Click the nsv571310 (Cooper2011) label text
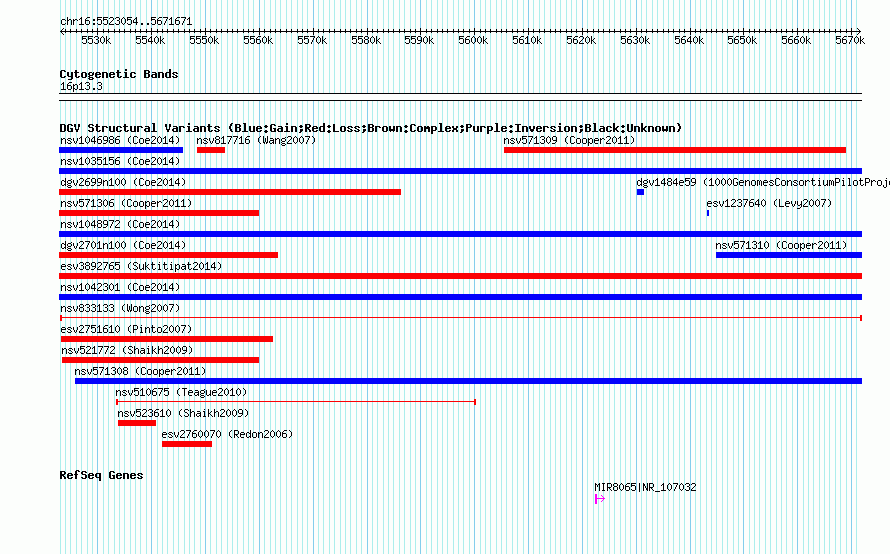The image size is (890, 554). pyautogui.click(x=781, y=245)
